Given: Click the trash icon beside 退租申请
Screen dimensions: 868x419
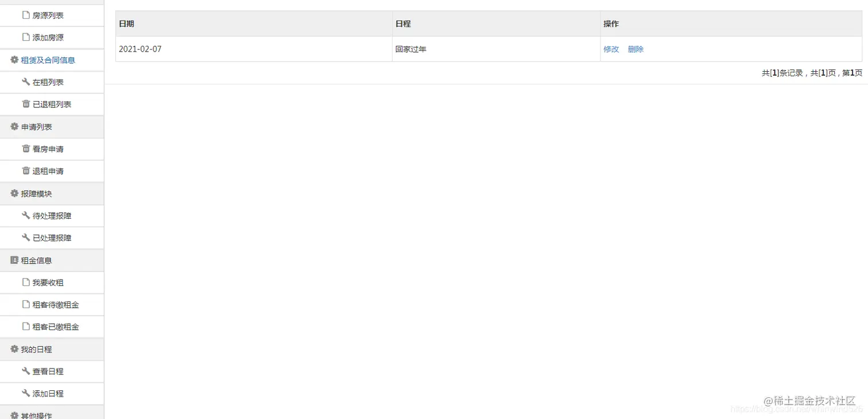Looking at the screenshot, I should (25, 170).
